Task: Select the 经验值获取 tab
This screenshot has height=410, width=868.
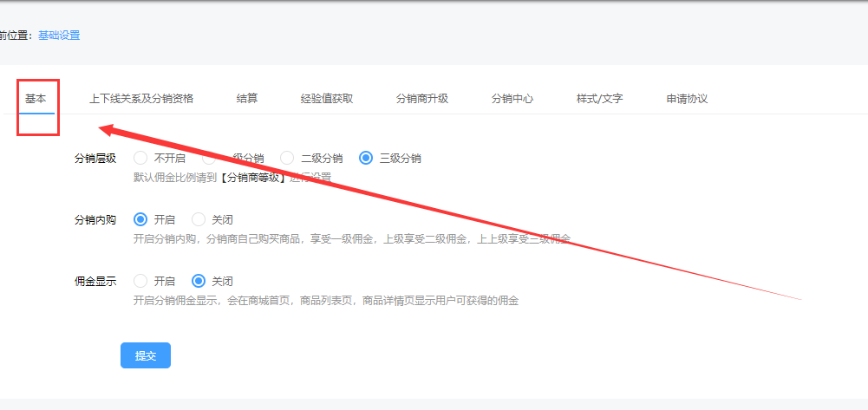Action: [x=327, y=99]
